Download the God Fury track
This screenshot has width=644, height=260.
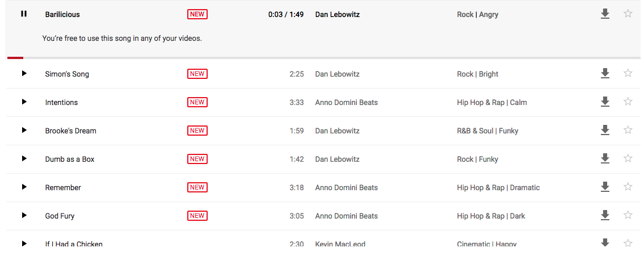[605, 215]
